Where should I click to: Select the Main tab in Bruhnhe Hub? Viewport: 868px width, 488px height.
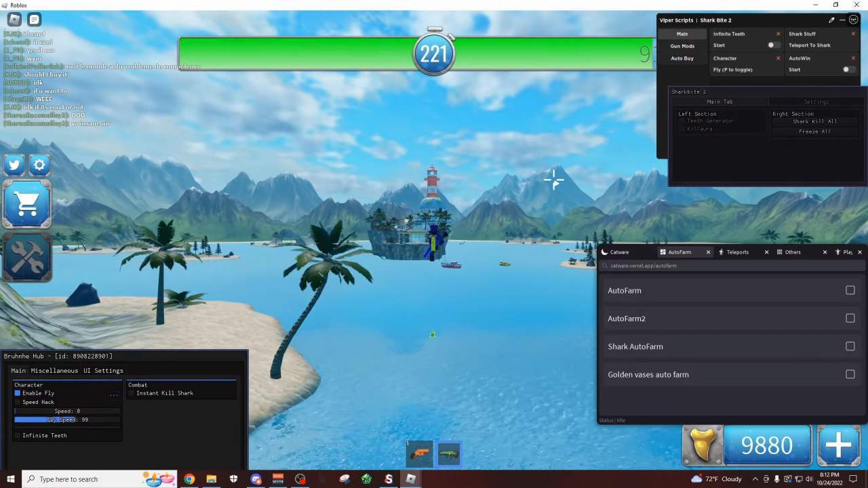coord(18,371)
